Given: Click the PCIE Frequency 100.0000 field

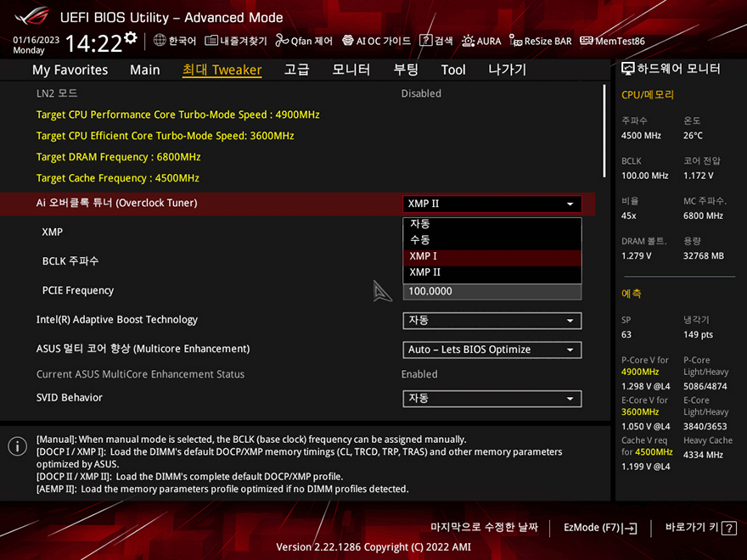Looking at the screenshot, I should [x=491, y=291].
